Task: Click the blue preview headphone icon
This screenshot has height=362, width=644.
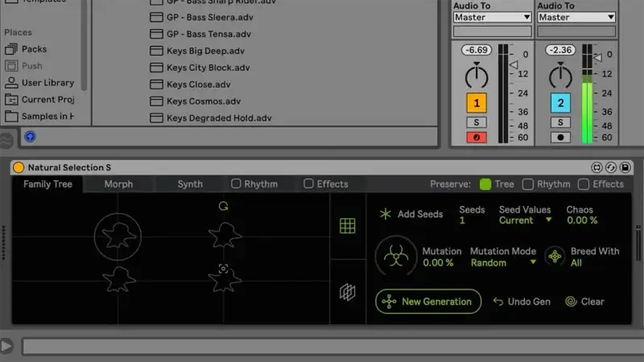Action: [x=30, y=137]
